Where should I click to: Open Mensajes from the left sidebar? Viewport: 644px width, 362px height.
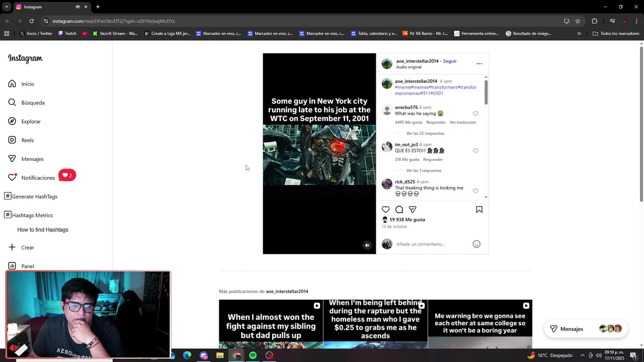pyautogui.click(x=26, y=159)
